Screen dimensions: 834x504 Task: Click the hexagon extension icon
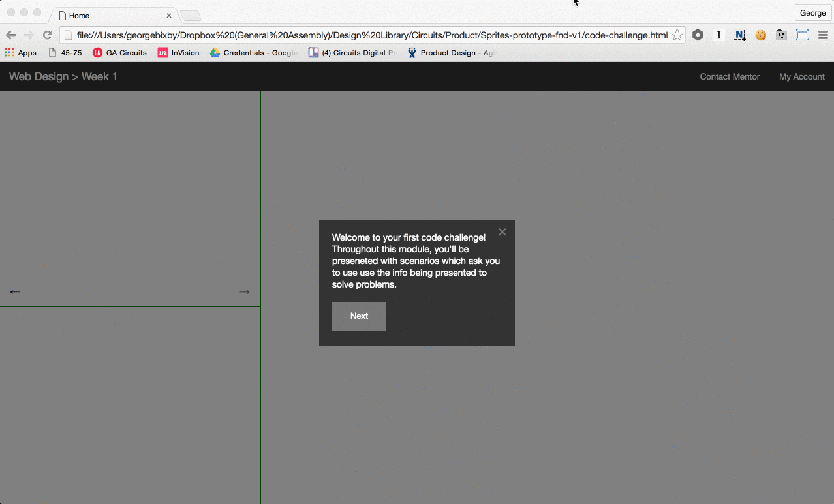[x=698, y=35]
